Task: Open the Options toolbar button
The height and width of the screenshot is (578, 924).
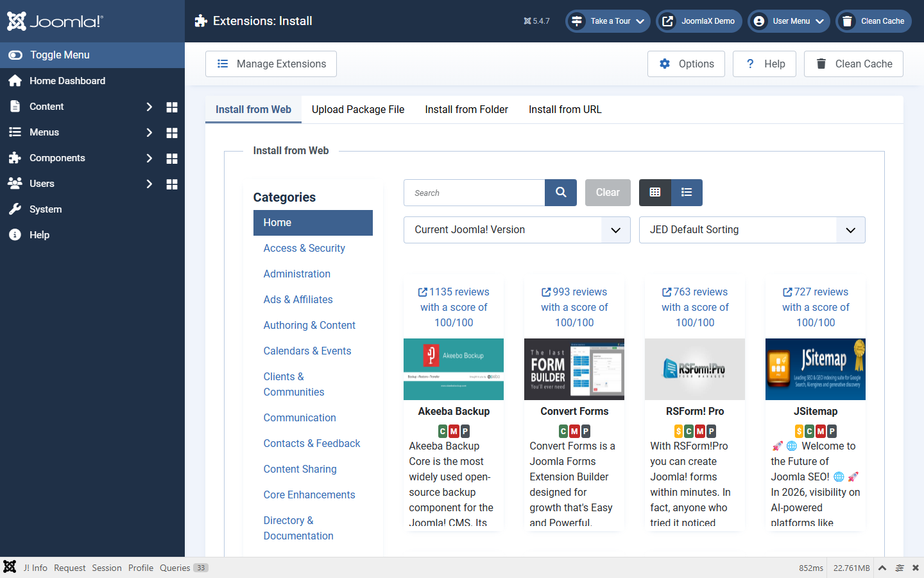Action: 687,64
